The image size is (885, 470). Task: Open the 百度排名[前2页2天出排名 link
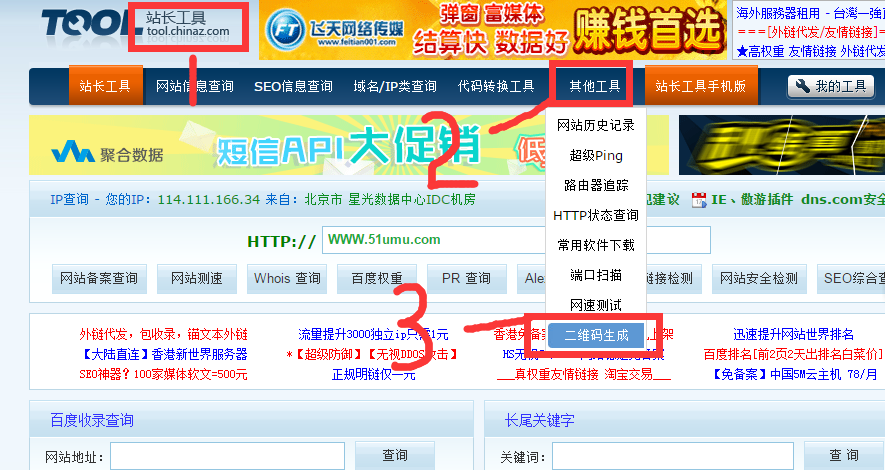coord(793,354)
